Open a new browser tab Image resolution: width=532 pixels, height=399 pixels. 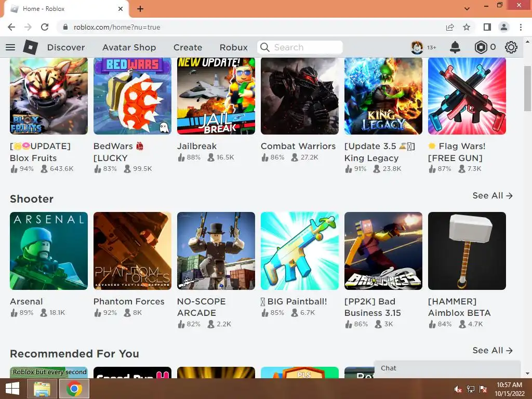pos(140,9)
